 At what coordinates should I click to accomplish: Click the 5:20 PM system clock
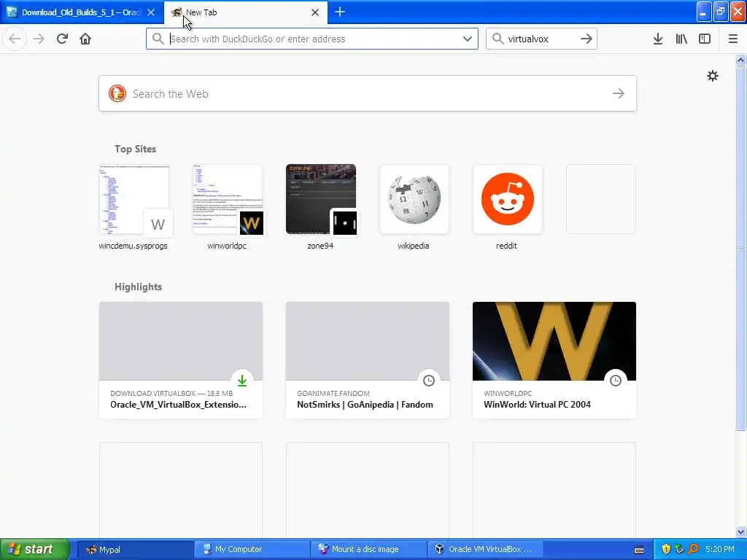click(x=720, y=549)
